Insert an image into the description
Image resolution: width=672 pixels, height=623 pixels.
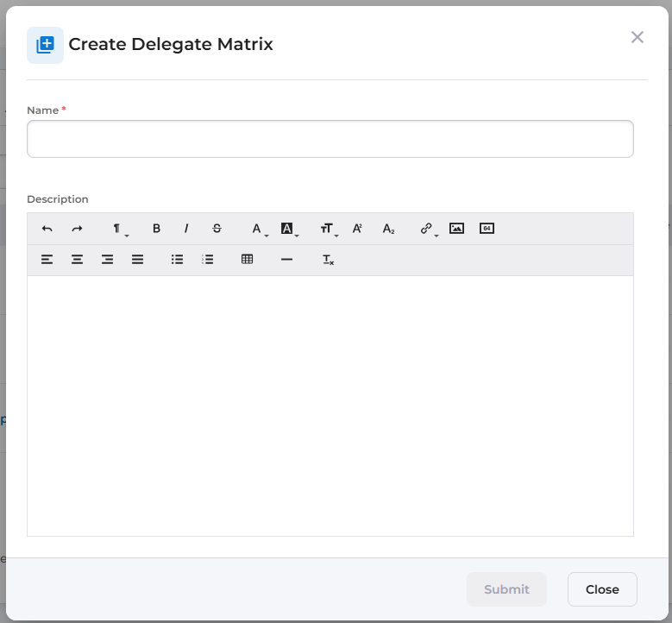457,229
